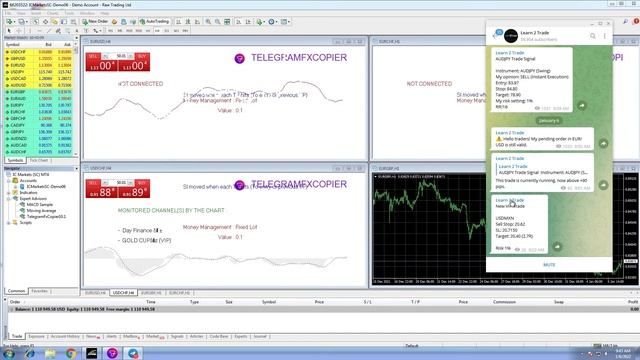The width and height of the screenshot is (640, 360).
Task: Select the candlestick chart style icon
Action: point(188,22)
